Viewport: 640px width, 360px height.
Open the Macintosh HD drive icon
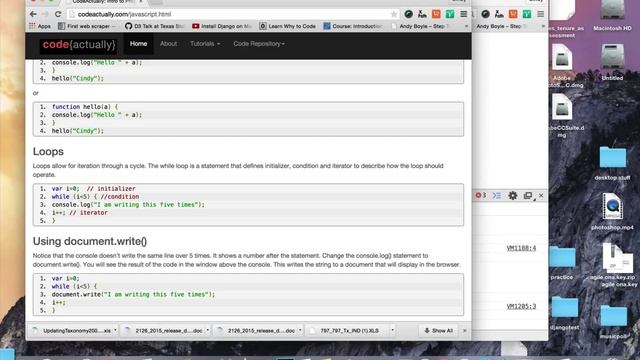[x=612, y=16]
